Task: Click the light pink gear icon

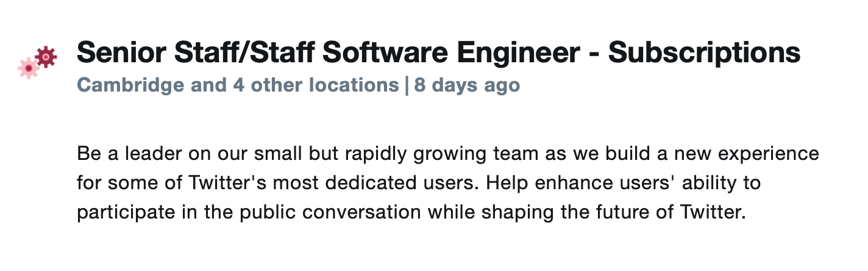Action: pyautogui.click(x=29, y=68)
